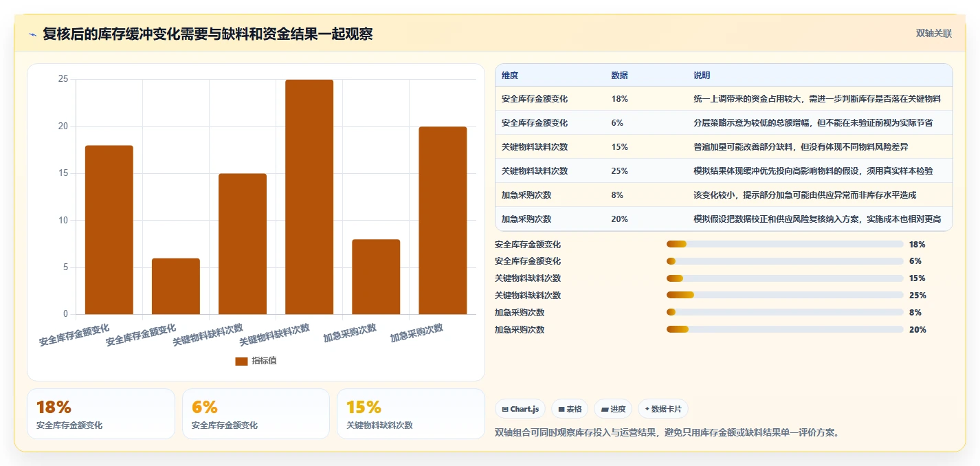
Task: Click the 18% cell in the table
Action: tap(619, 99)
